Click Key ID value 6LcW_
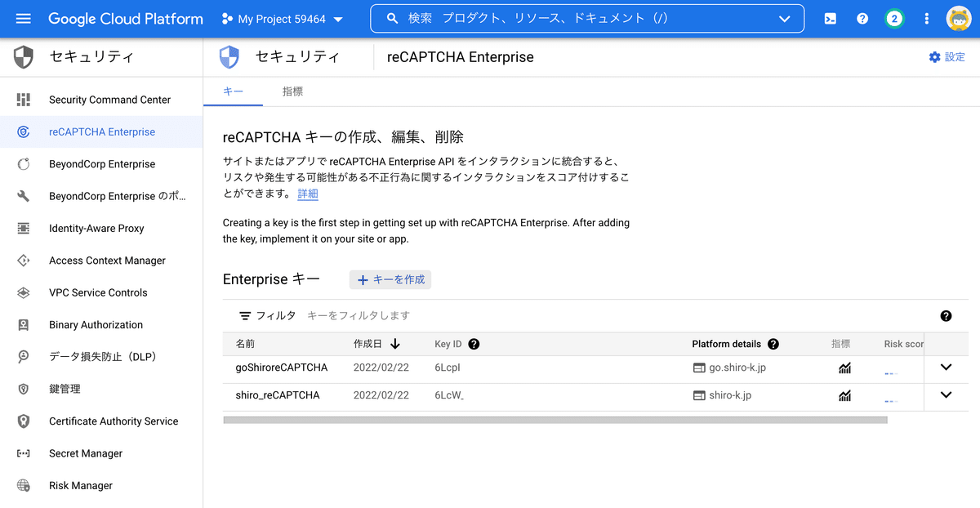980x508 pixels. click(449, 395)
